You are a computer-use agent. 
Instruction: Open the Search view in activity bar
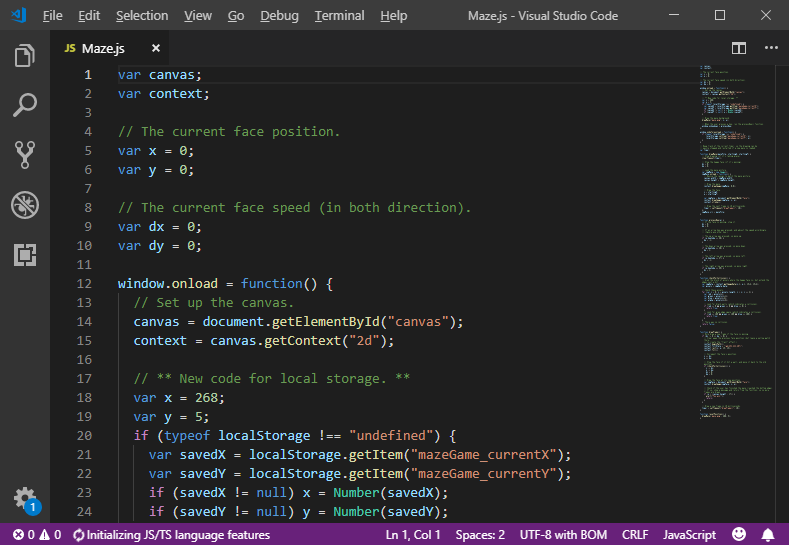click(25, 105)
